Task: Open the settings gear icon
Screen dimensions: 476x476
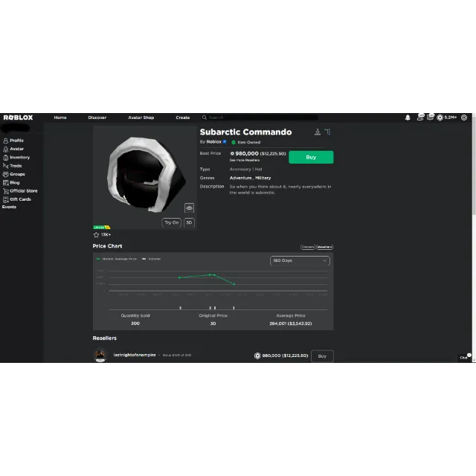Action: (x=464, y=118)
